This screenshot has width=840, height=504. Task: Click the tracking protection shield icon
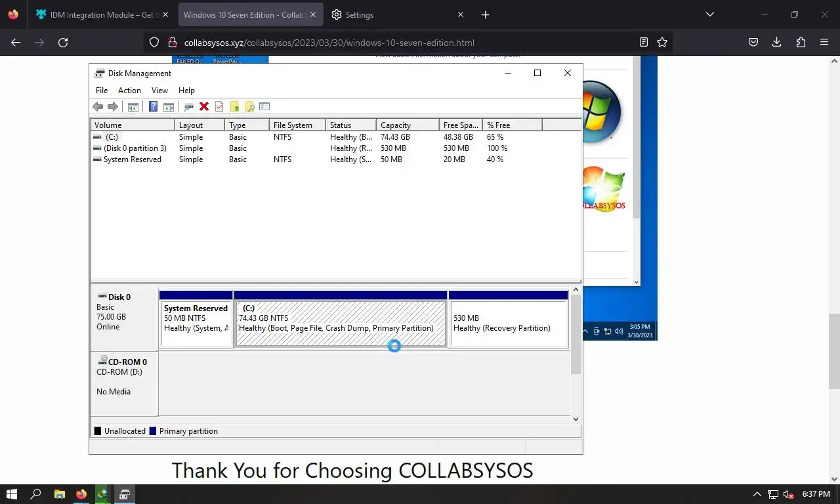click(x=154, y=43)
